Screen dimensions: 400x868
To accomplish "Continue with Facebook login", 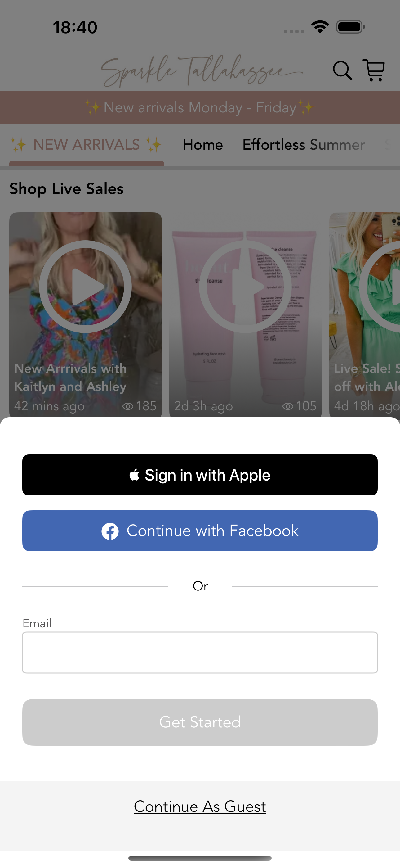I will pyautogui.click(x=200, y=531).
